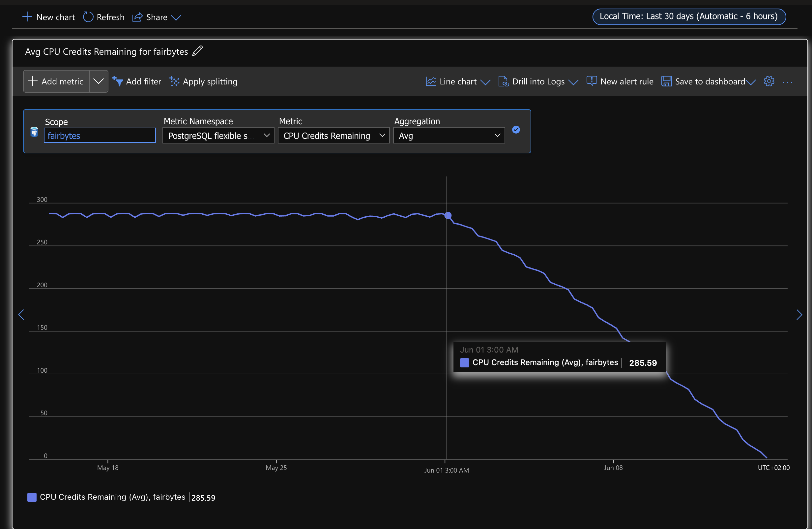Screen dimensions: 812x529
Task: Open the Line chart type dropdown
Action: point(458,81)
